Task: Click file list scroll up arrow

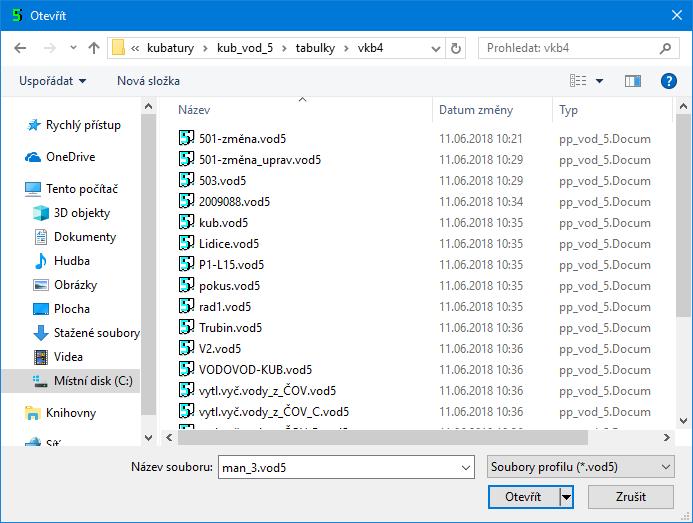Action: [683, 107]
